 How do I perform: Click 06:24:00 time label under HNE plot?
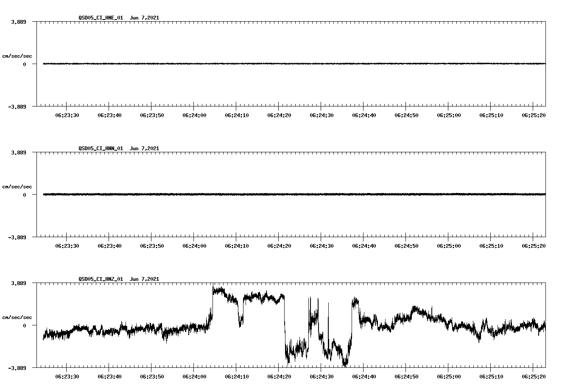[x=194, y=115]
